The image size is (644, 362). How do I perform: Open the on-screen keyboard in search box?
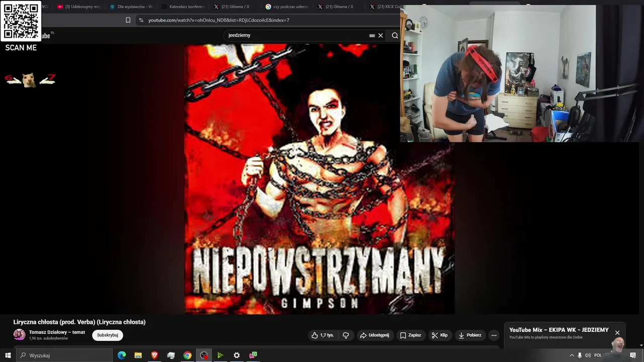point(372,36)
